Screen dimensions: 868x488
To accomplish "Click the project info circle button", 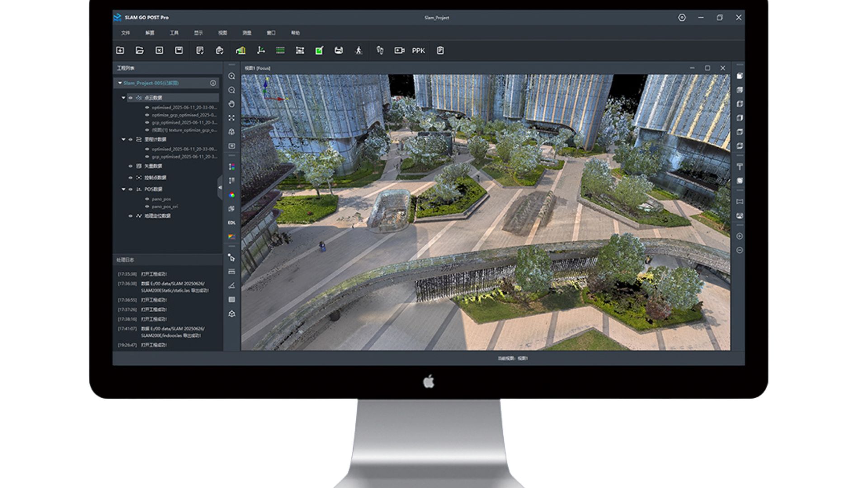I will [213, 83].
